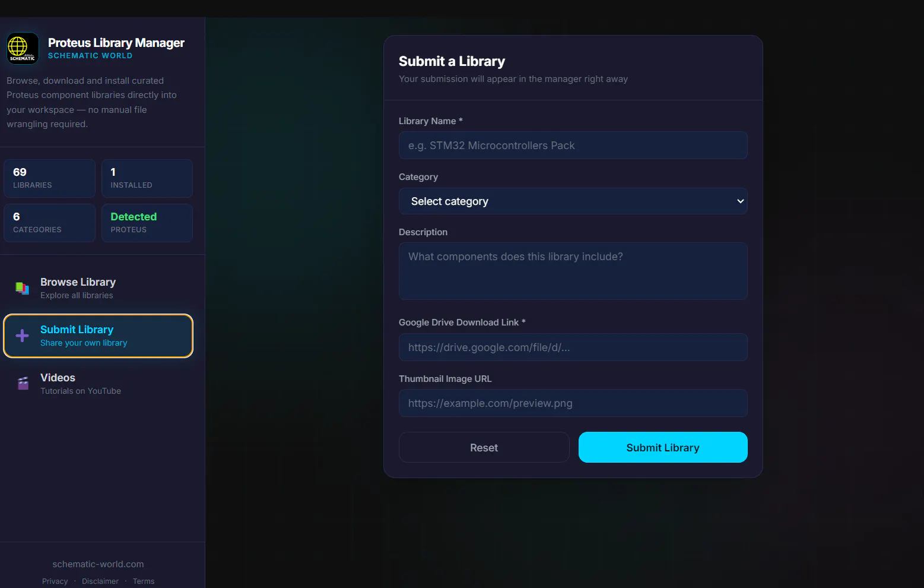Click the Submit a Library heading
This screenshot has width=924, height=588.
(x=452, y=61)
